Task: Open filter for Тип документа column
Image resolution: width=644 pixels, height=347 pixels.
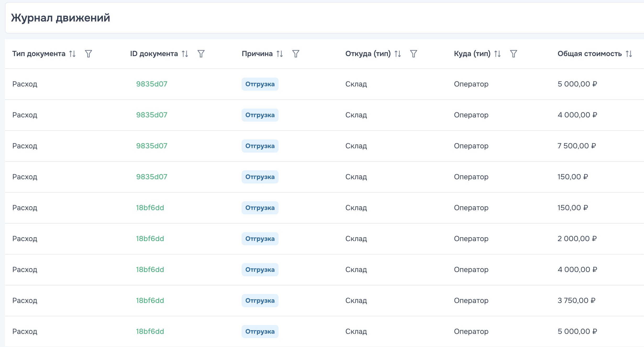Action: 88,54
